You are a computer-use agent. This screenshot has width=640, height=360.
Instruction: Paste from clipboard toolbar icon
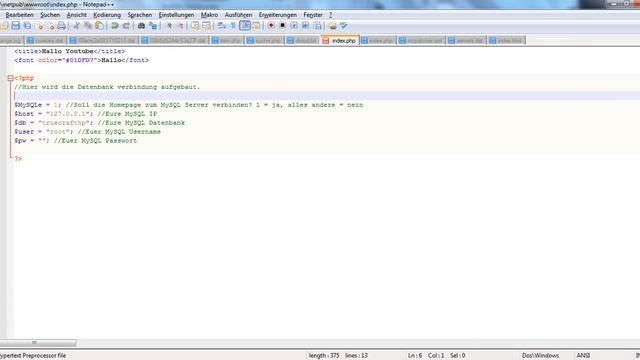[99, 26]
